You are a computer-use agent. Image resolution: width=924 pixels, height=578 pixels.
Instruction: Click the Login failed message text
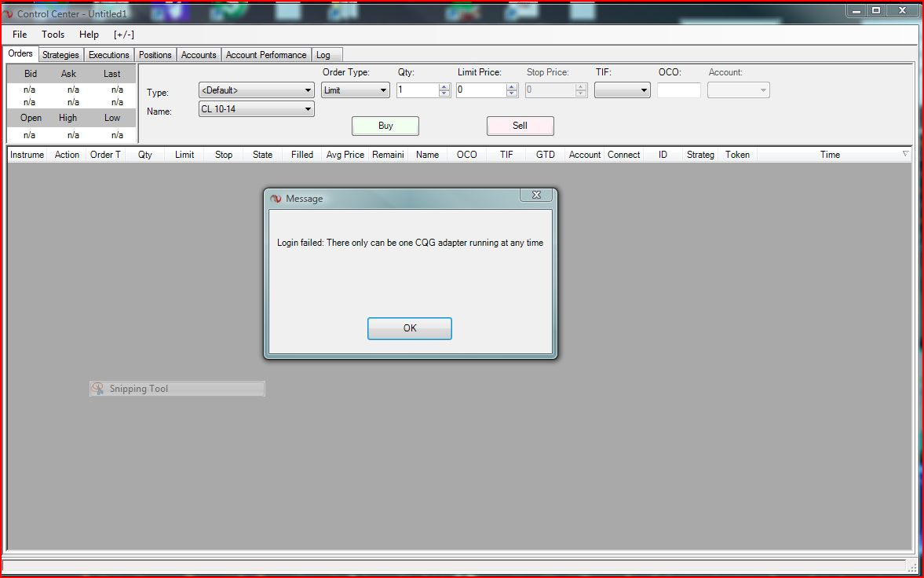[410, 243]
